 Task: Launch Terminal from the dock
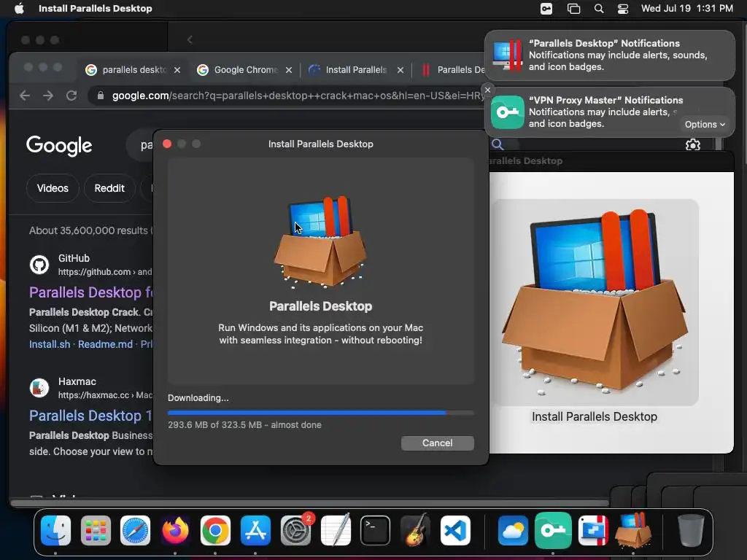[x=376, y=531]
